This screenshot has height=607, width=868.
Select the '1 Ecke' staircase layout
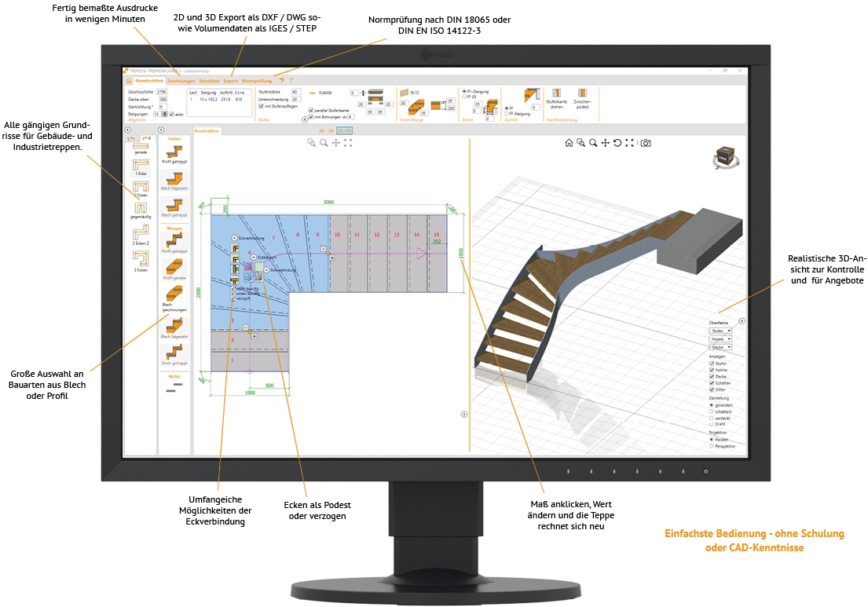(x=141, y=166)
